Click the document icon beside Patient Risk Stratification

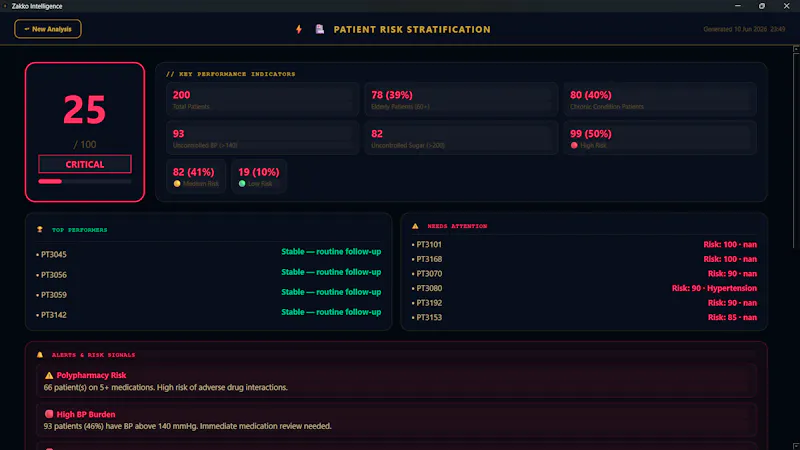[x=320, y=29]
